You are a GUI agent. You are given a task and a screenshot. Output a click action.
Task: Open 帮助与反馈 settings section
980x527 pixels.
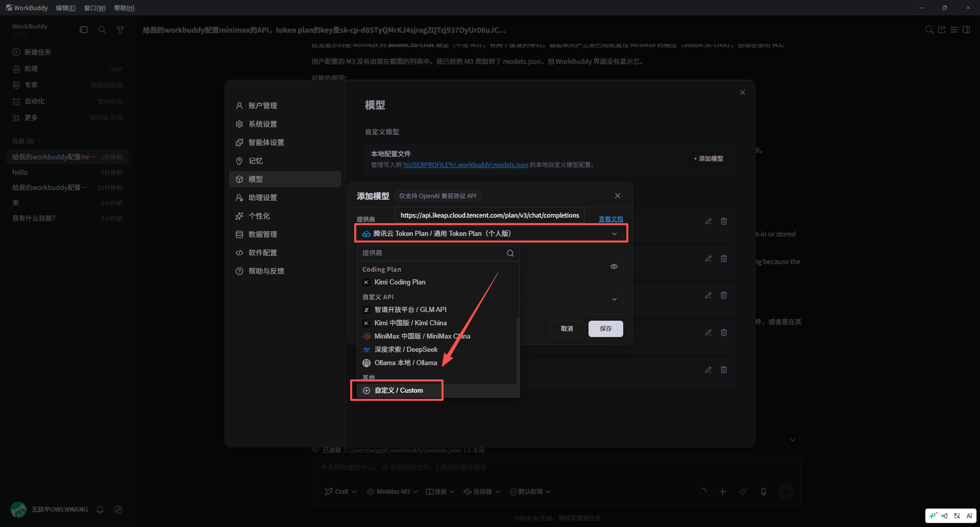(x=285, y=271)
